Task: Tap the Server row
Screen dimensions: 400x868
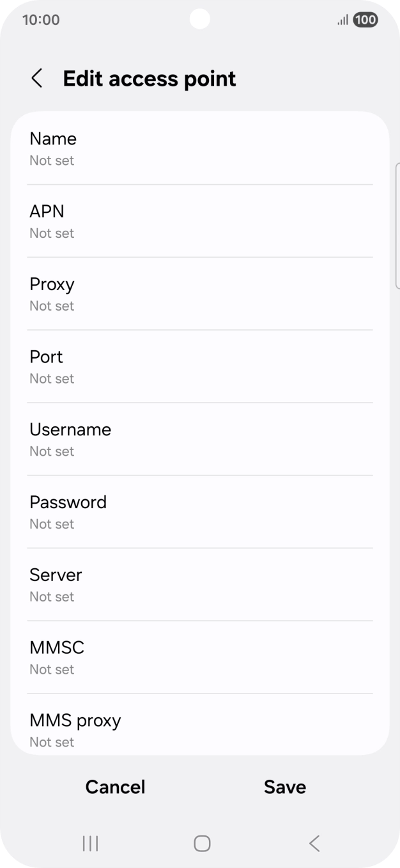Action: (199, 585)
